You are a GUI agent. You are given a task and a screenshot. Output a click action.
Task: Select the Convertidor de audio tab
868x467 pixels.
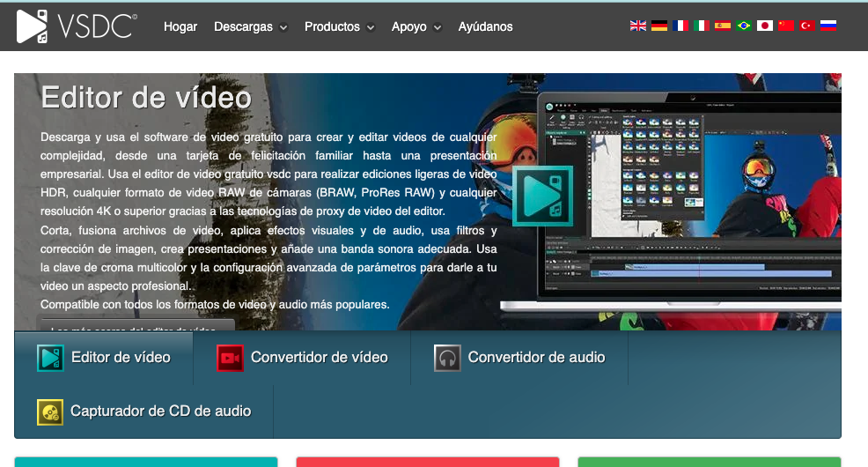tap(519, 358)
